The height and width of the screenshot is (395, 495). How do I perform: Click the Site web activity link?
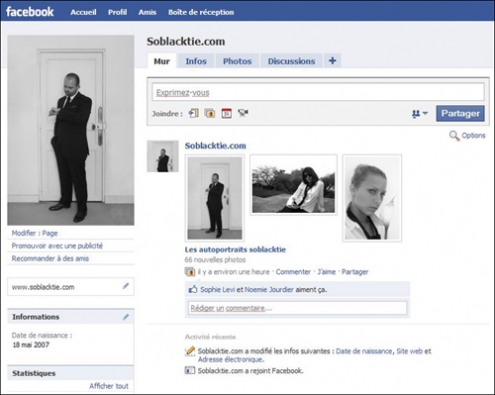pyautogui.click(x=409, y=351)
